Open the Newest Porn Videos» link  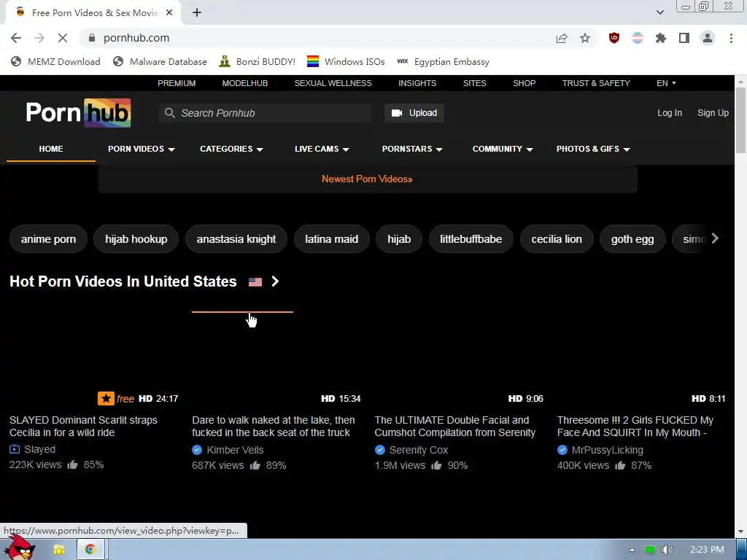point(367,179)
